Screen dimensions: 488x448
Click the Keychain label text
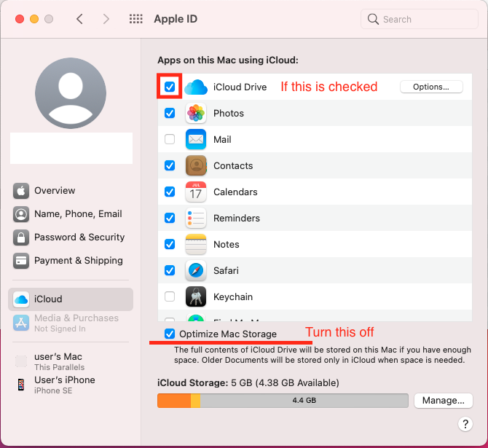233,296
